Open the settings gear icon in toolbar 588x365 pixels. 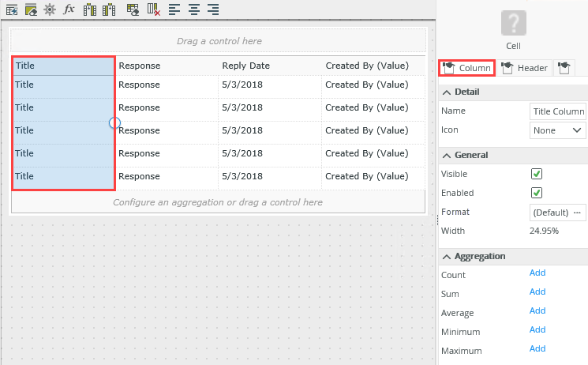50,9
